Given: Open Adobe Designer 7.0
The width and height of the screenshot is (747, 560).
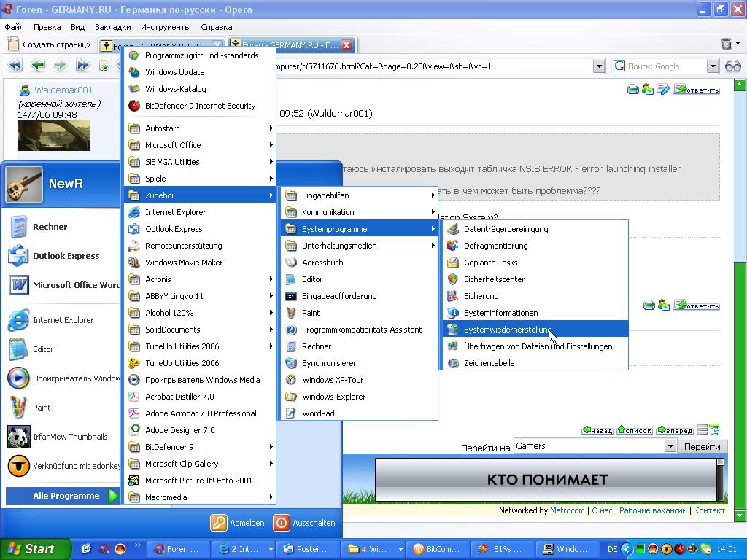Looking at the screenshot, I should [200, 430].
